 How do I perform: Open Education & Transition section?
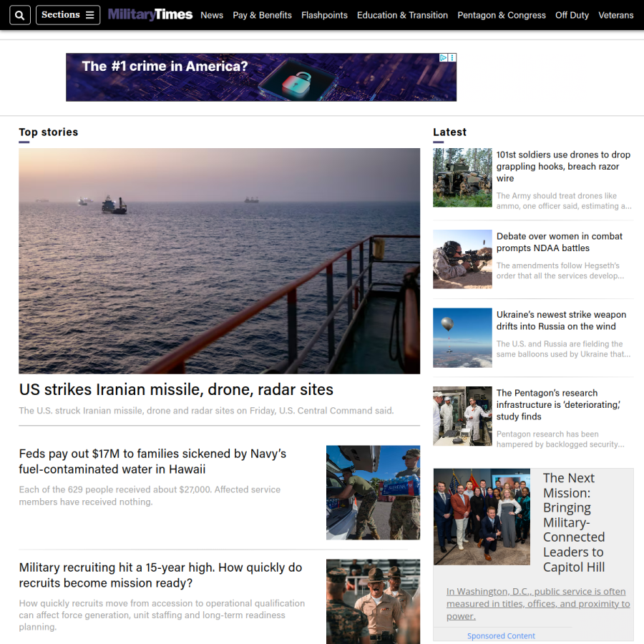click(x=402, y=15)
